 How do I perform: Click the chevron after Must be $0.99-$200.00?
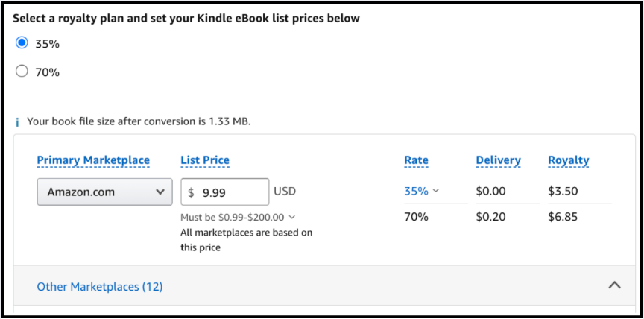291,217
